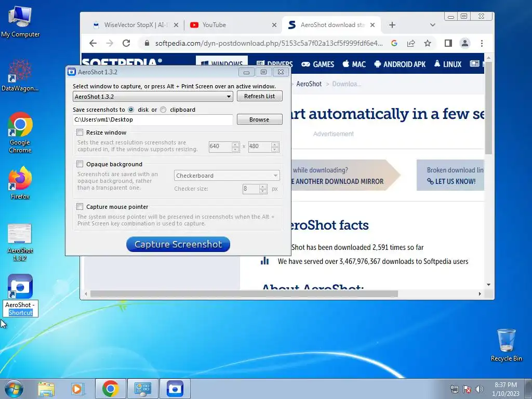Image resolution: width=532 pixels, height=399 pixels.
Task: Open the Checkerboard background dropdown
Action: coord(227,176)
